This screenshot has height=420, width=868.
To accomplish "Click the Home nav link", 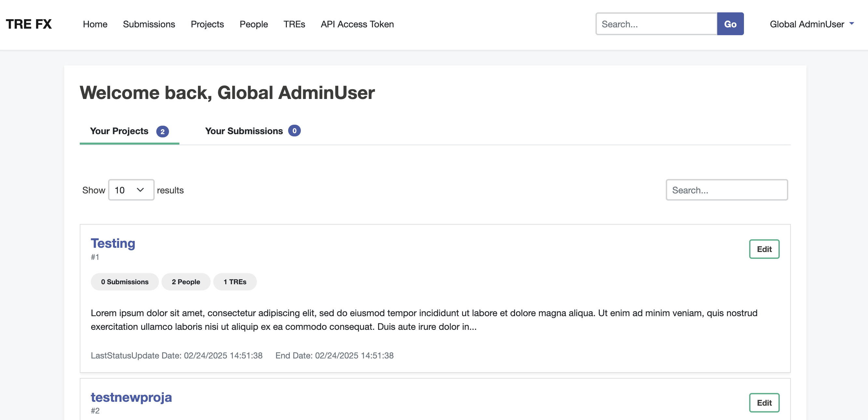I will pyautogui.click(x=95, y=24).
